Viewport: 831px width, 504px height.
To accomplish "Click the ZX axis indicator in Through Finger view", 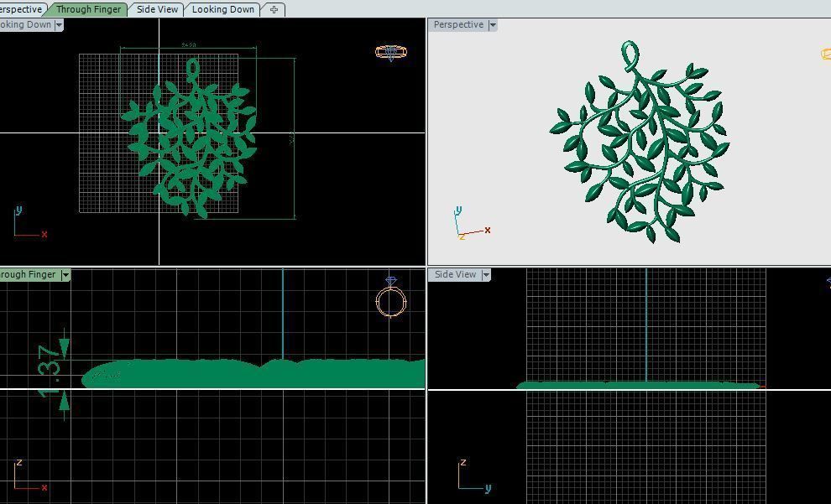I will 30,475.
